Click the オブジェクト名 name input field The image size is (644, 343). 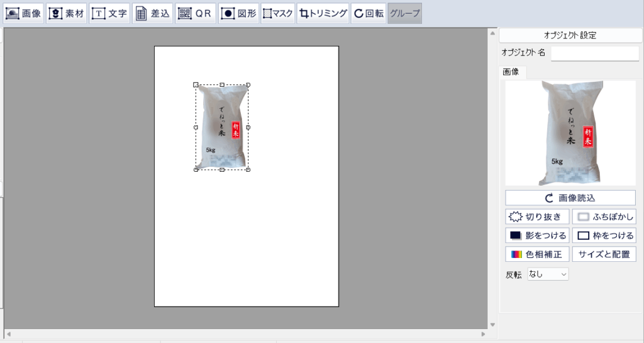pyautogui.click(x=595, y=53)
